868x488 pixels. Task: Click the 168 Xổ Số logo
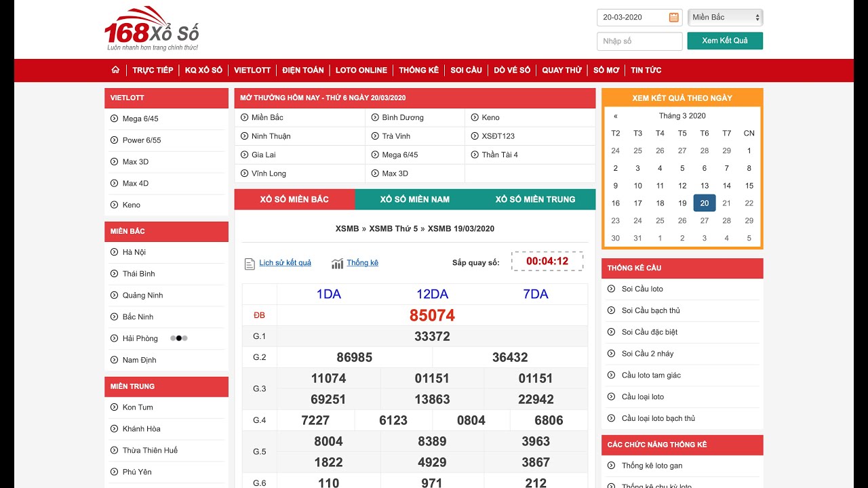152,28
